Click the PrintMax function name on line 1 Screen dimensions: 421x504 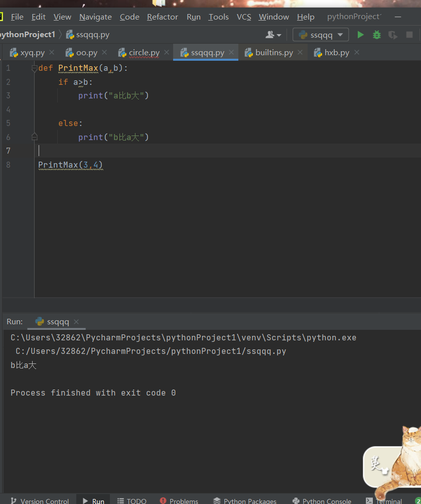click(78, 68)
